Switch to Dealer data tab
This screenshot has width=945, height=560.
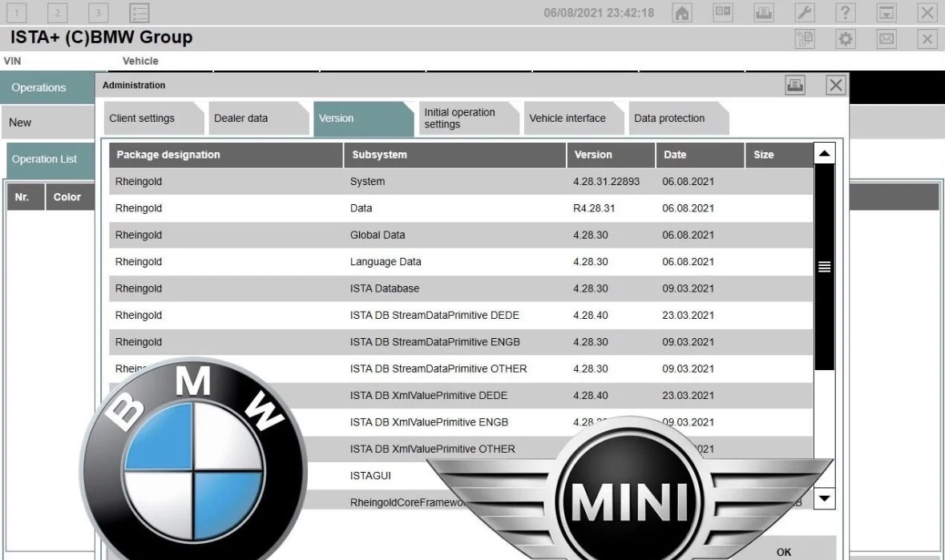point(259,118)
